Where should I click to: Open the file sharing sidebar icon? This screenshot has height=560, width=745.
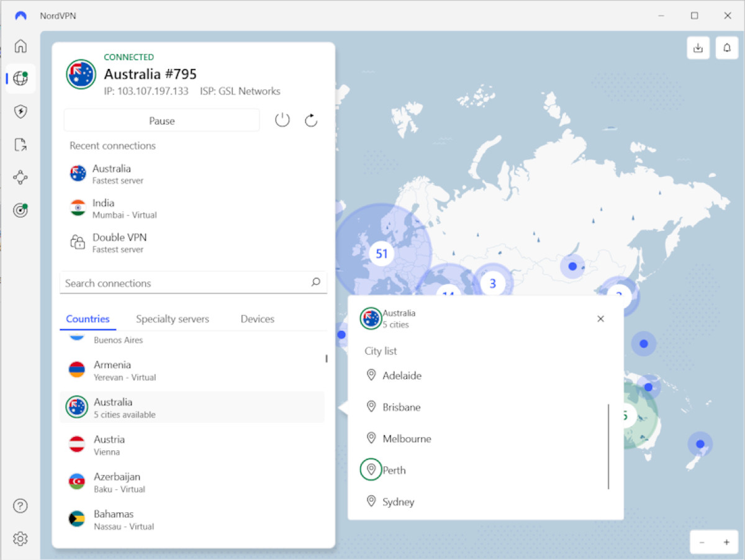click(x=20, y=145)
